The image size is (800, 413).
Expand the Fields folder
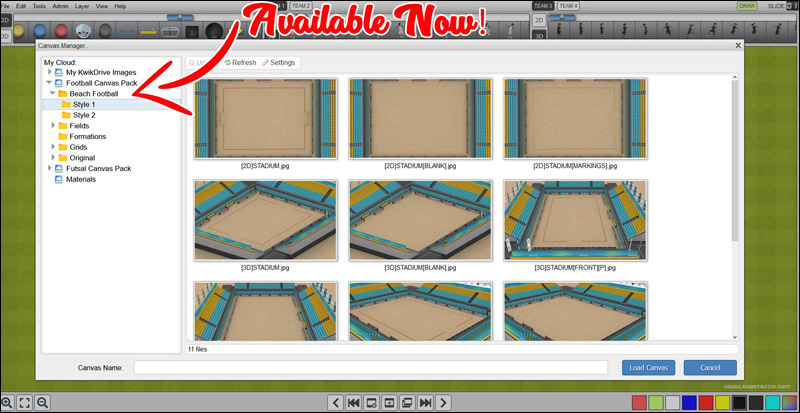tap(52, 126)
